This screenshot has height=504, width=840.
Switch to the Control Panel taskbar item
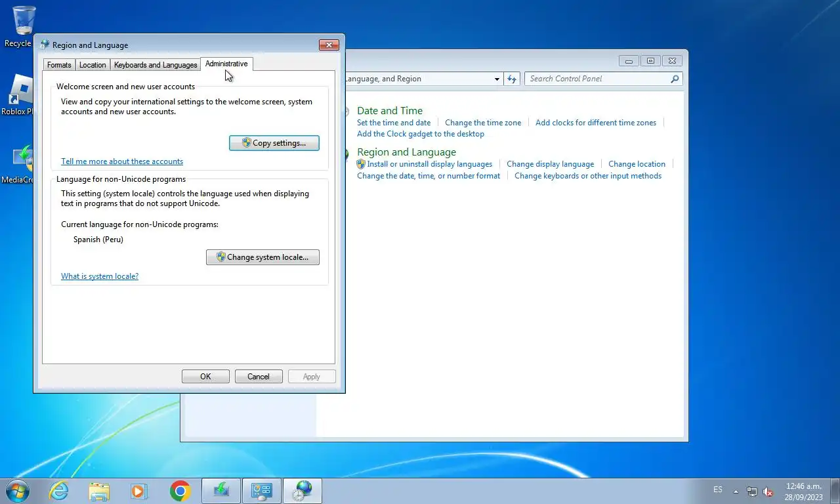coord(262,491)
